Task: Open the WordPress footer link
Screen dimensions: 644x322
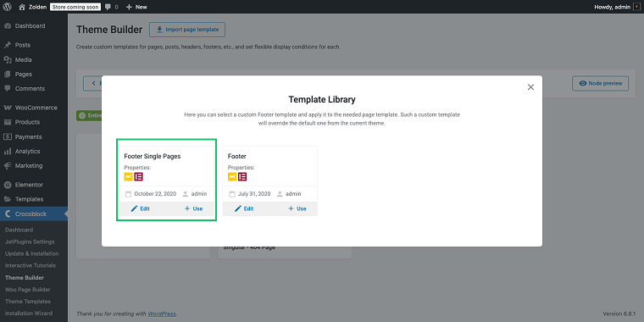Action: pos(161,314)
